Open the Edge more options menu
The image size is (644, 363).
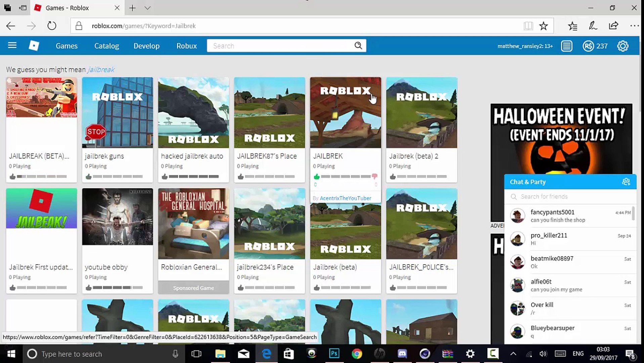click(634, 26)
